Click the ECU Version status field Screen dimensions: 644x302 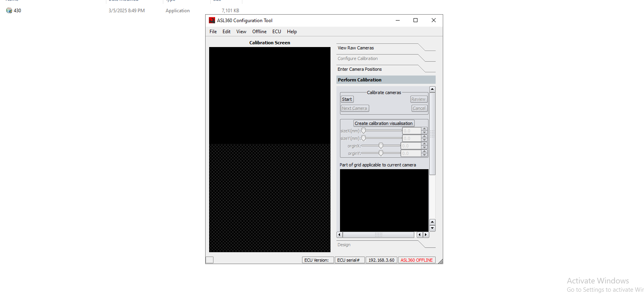click(x=318, y=260)
